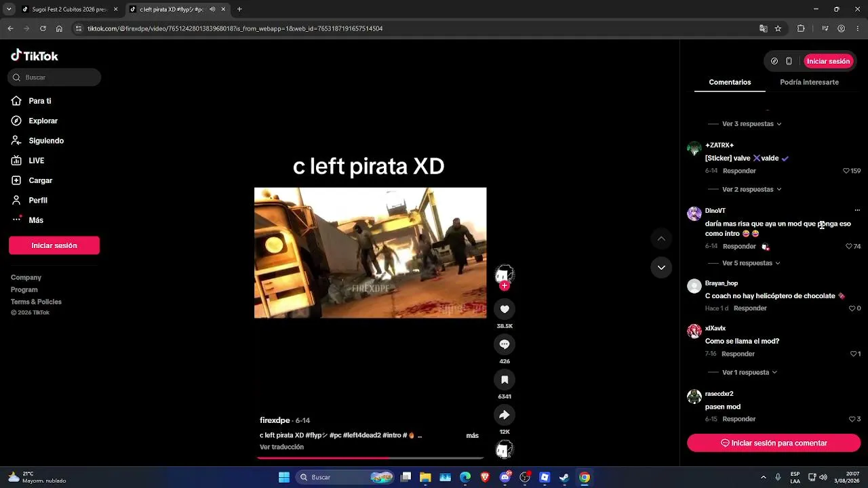Open DinoVT's profile avatar

click(694, 214)
